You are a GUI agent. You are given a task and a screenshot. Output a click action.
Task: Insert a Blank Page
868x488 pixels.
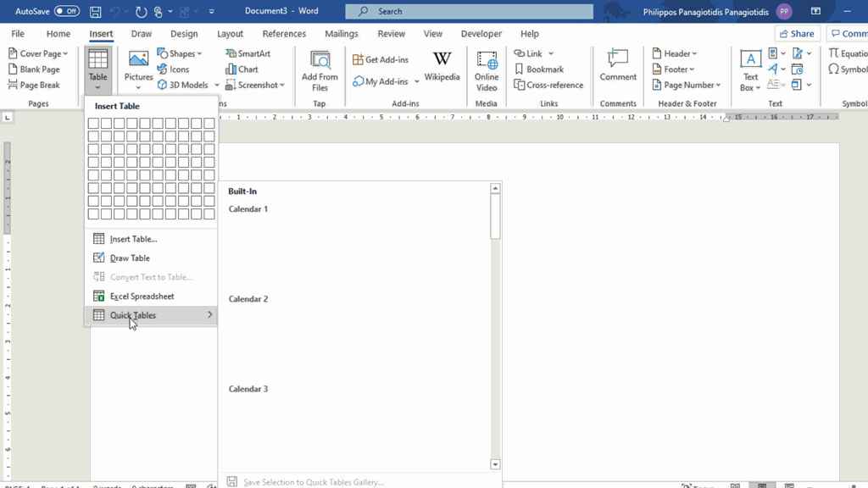(x=34, y=69)
